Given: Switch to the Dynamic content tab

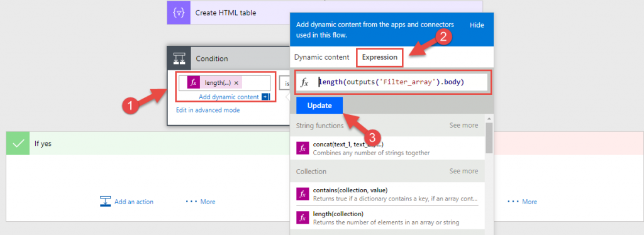Looking at the screenshot, I should [321, 57].
